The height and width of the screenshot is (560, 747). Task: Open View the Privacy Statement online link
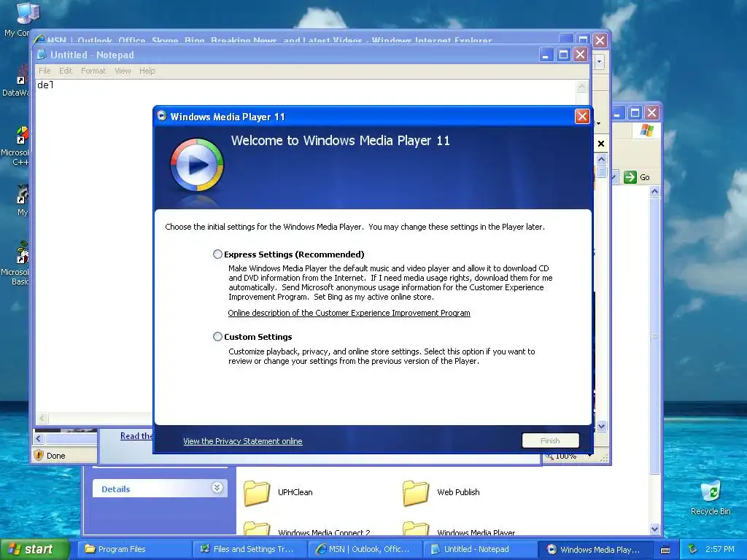242,441
